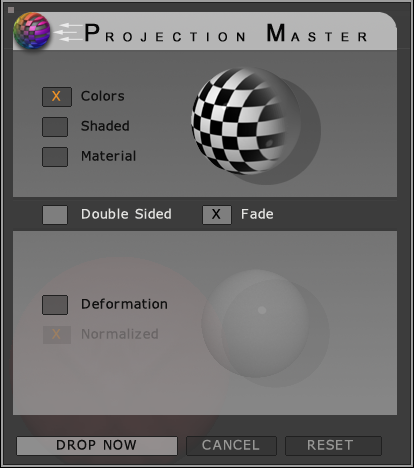Turn on the Double Sided option
Image resolution: width=414 pixels, height=468 pixels.
click(55, 215)
